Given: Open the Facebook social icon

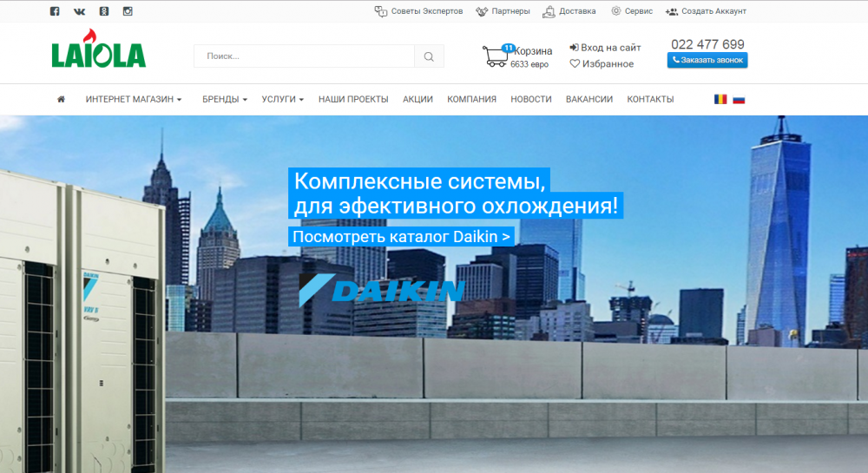Looking at the screenshot, I should coord(54,11).
